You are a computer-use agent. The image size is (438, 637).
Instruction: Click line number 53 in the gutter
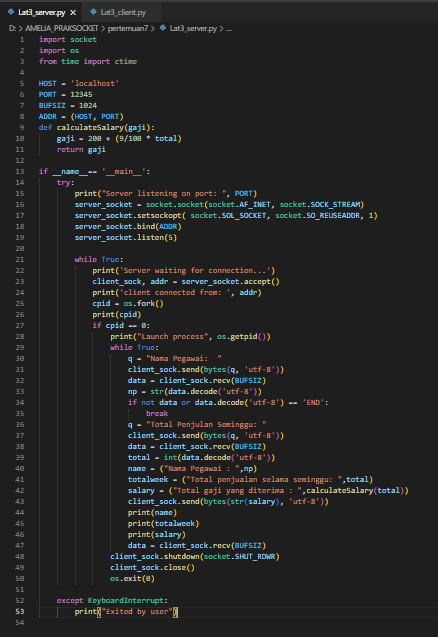(20, 611)
